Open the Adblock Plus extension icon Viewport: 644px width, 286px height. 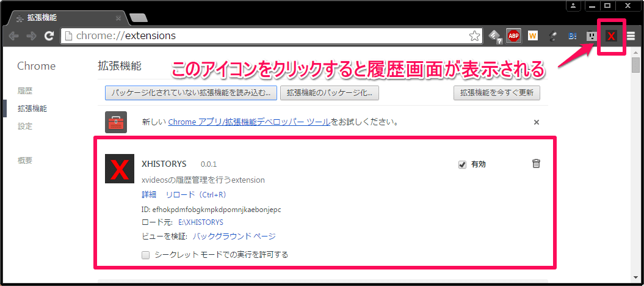(x=513, y=36)
